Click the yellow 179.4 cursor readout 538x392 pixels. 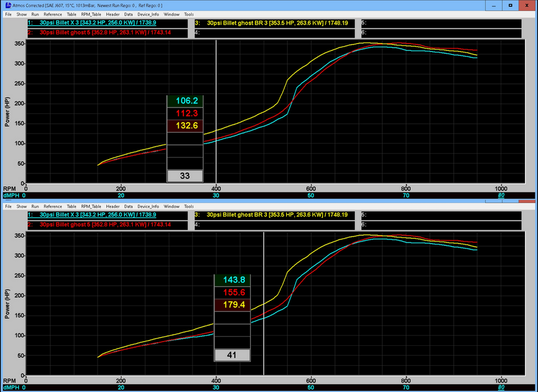point(232,305)
